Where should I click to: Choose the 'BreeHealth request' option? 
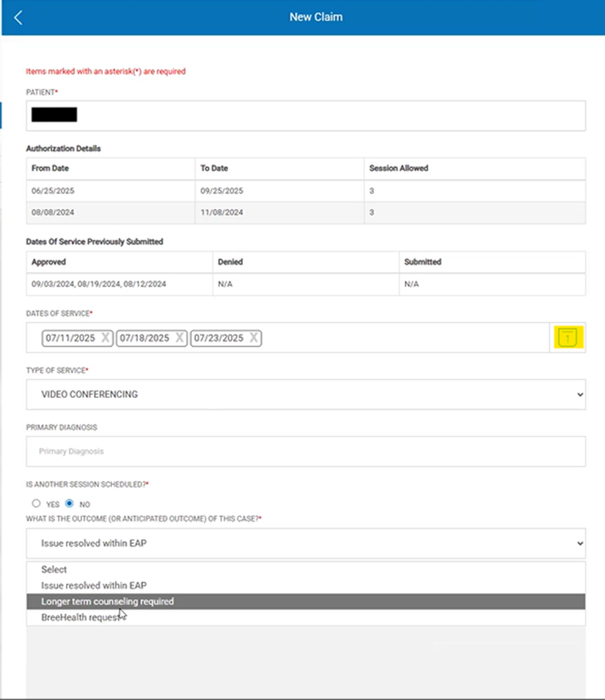81,618
